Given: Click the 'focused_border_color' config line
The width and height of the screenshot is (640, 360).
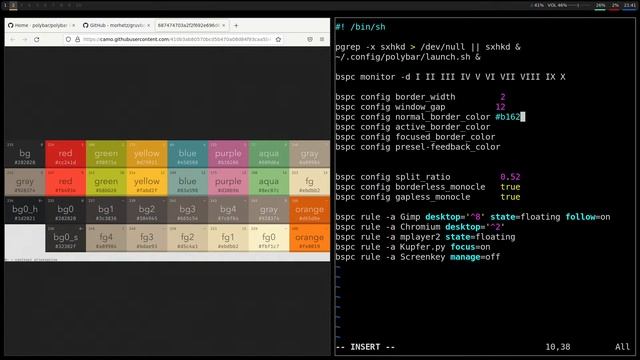Looking at the screenshot, I should pyautogui.click(x=415, y=137).
